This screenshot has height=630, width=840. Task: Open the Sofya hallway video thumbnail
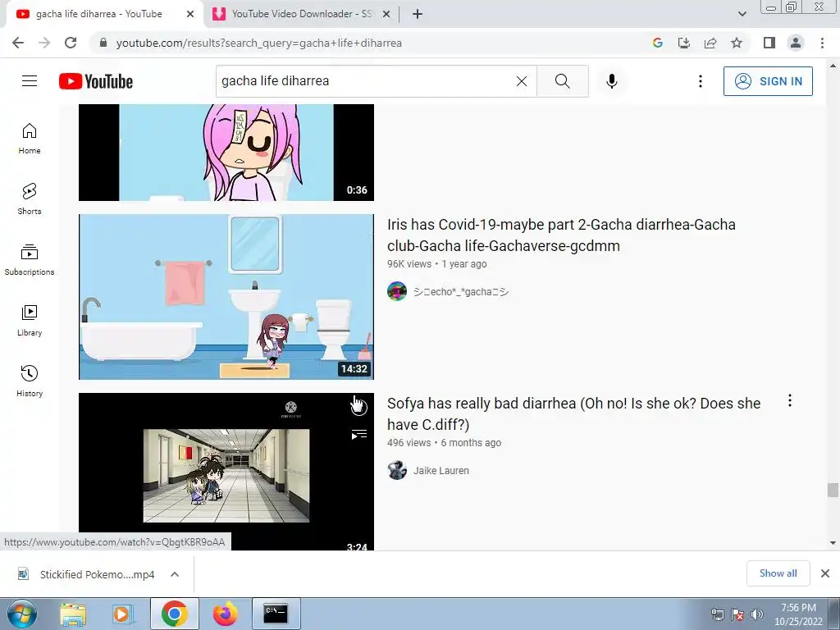pos(226,472)
